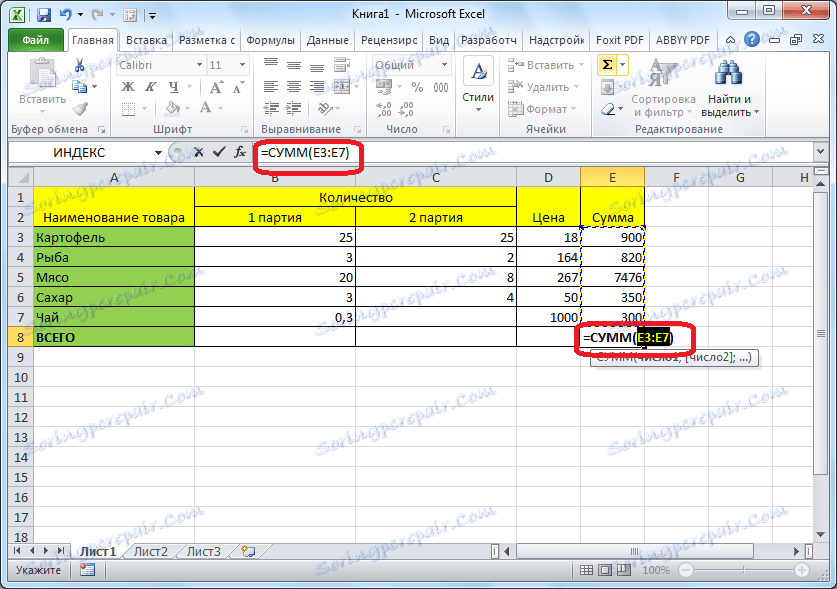
Task: Open the font size dropdown
Action: [241, 65]
